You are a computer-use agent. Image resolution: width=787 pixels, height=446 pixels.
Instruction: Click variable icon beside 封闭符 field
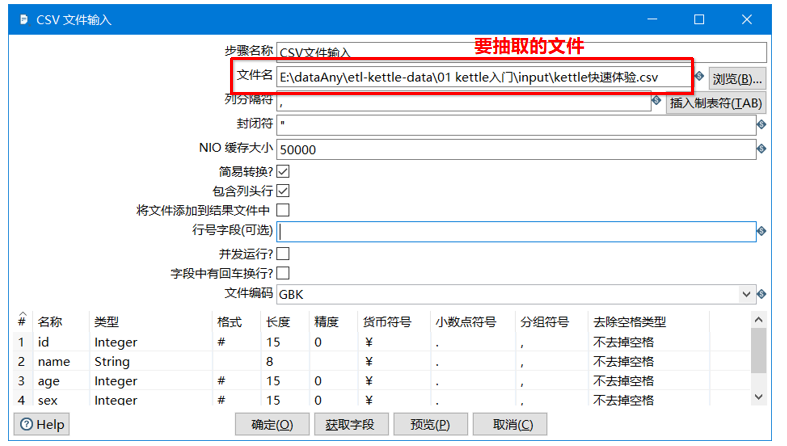(x=762, y=124)
